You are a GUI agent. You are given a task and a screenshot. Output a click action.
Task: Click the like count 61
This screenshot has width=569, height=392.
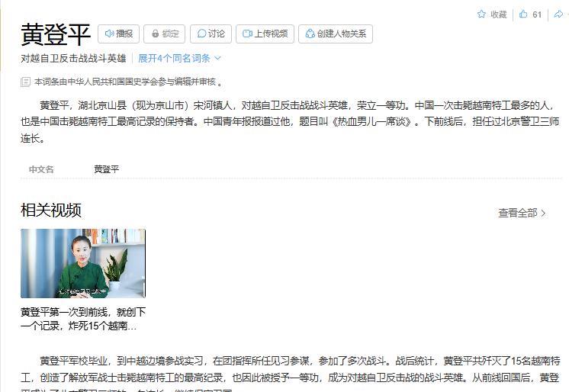pos(537,14)
